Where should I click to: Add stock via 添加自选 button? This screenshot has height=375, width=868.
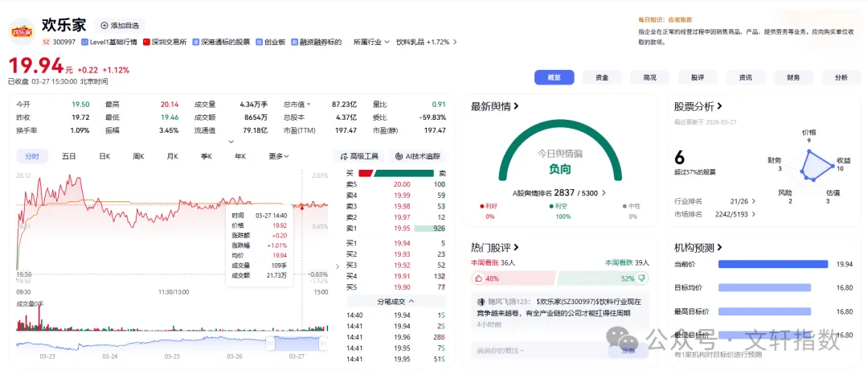[119, 26]
